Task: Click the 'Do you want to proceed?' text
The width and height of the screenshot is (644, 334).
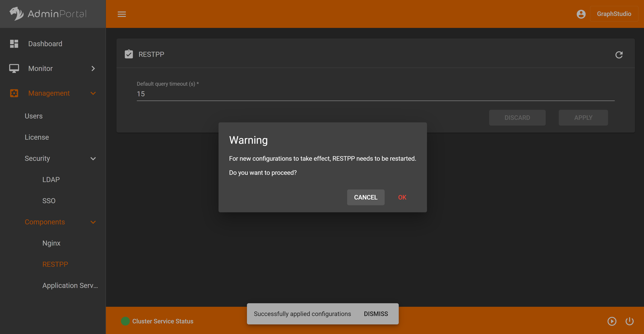Action: [x=263, y=172]
